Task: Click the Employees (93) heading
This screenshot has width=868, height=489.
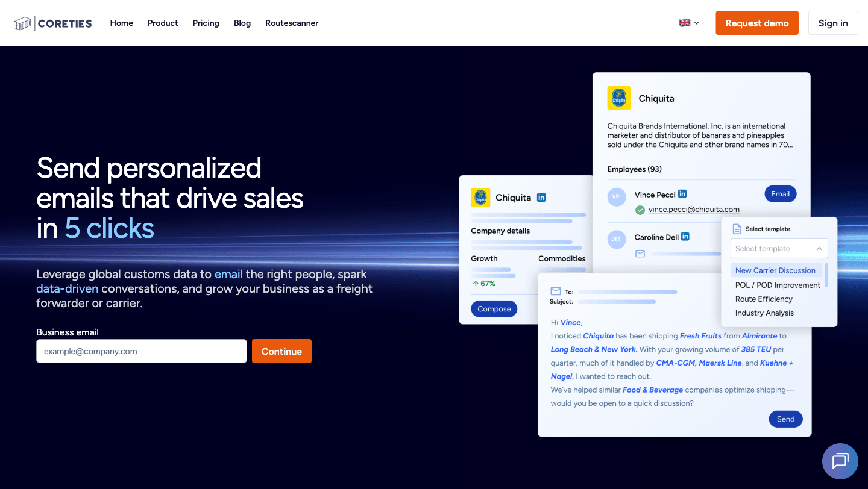Action: (x=634, y=169)
